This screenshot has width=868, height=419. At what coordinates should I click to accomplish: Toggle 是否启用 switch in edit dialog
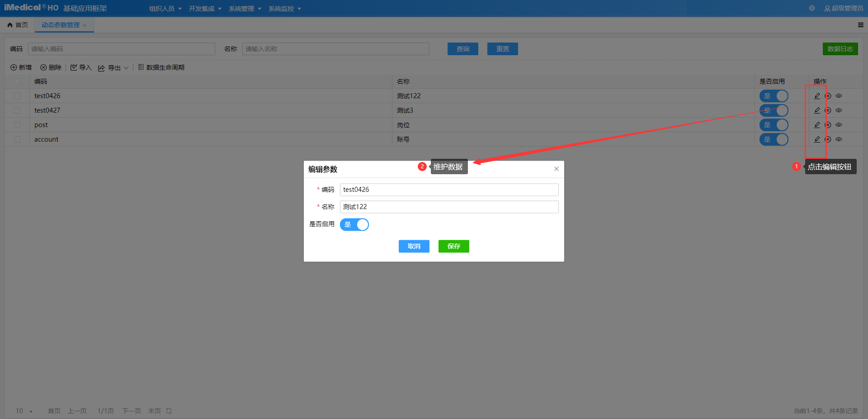coord(354,224)
